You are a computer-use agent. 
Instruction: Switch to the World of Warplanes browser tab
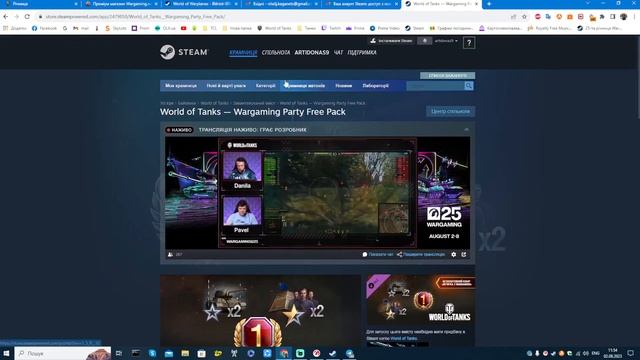click(202, 4)
